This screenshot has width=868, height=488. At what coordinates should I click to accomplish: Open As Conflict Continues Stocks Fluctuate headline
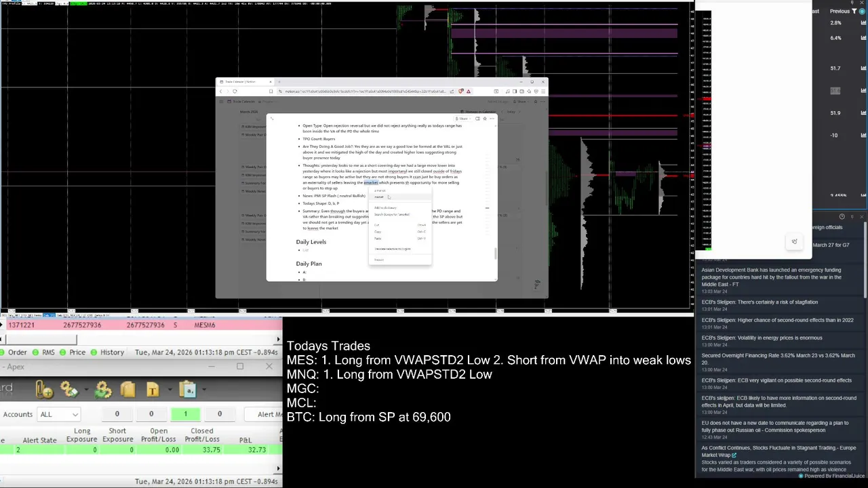coord(778,451)
